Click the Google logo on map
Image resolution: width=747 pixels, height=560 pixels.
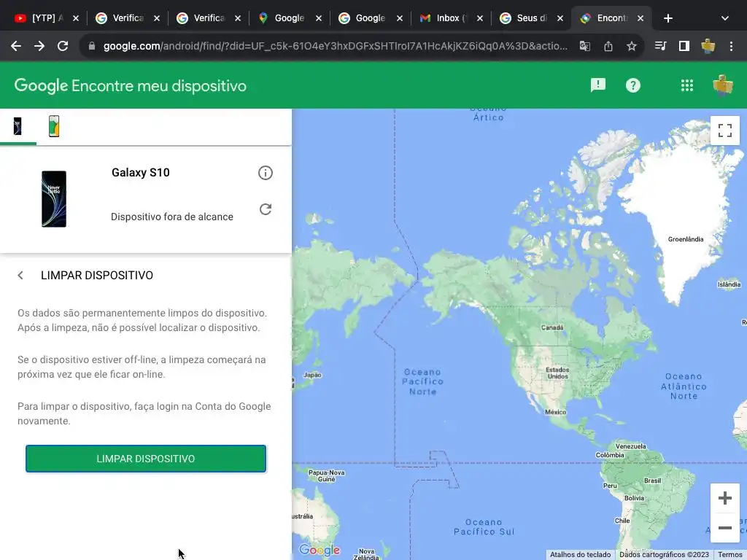(x=320, y=550)
